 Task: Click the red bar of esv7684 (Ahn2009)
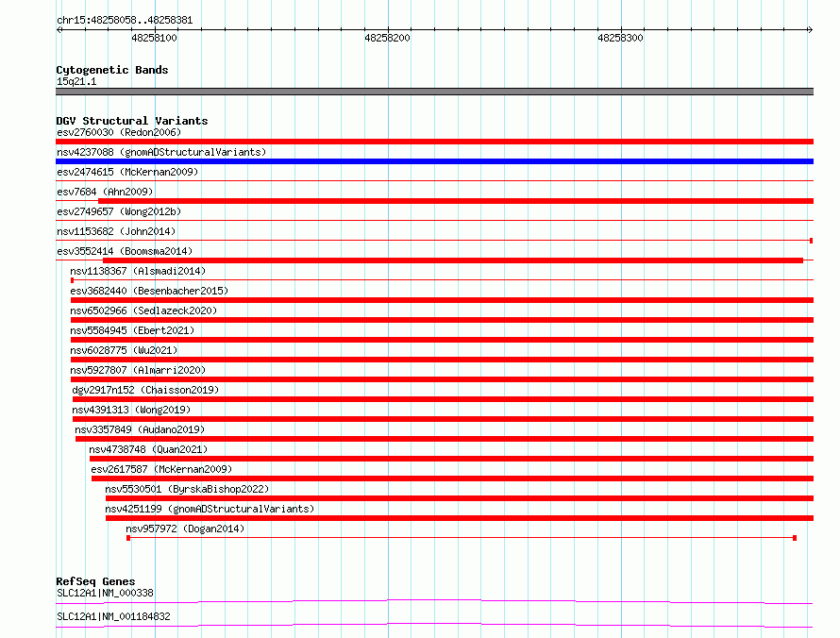[456, 201]
